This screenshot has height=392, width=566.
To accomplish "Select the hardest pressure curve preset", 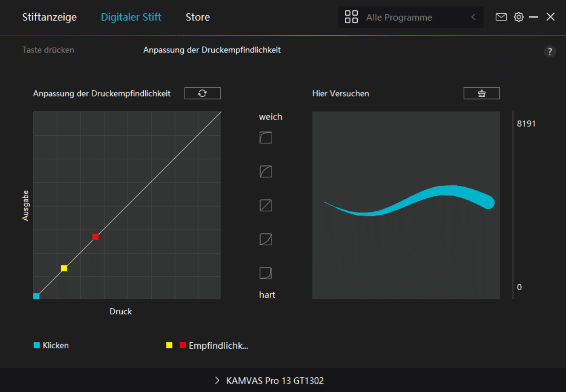I will coord(265,273).
